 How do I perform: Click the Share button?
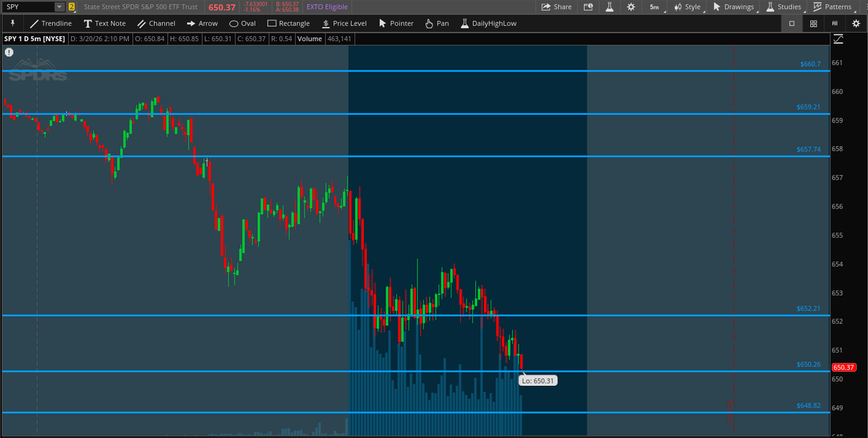556,7
